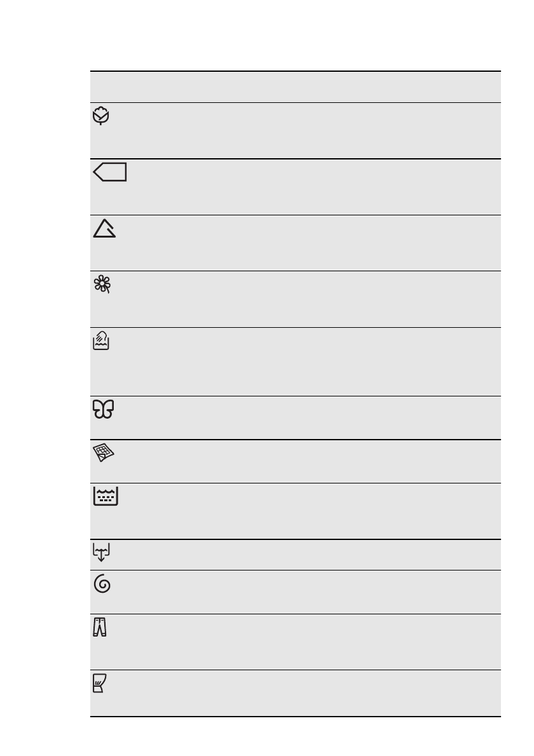The height and width of the screenshot is (756, 534).
Task: Click blank cell right of the jeans icon
Action: tap(305, 642)
